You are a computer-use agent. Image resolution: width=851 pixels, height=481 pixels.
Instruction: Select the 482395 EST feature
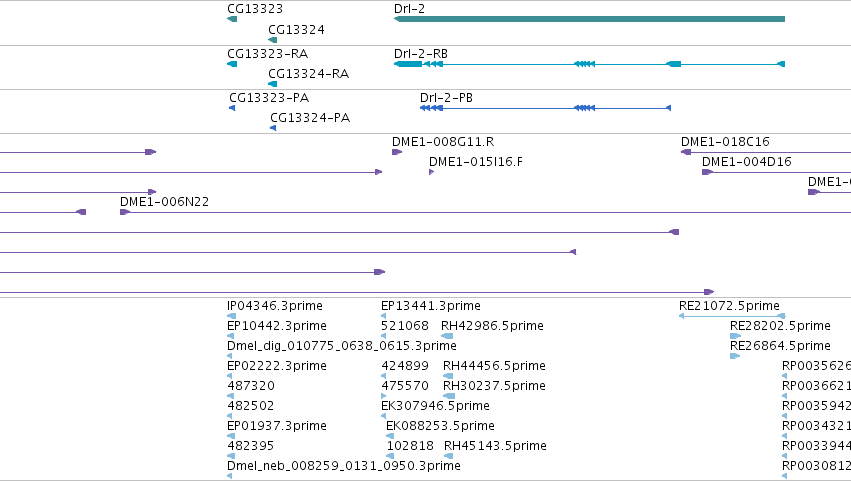tap(251, 446)
